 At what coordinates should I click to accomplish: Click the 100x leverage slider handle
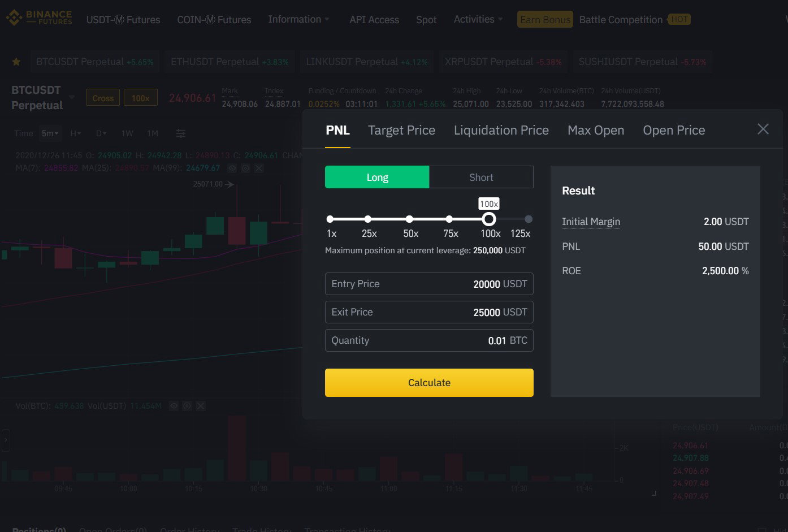click(x=489, y=219)
